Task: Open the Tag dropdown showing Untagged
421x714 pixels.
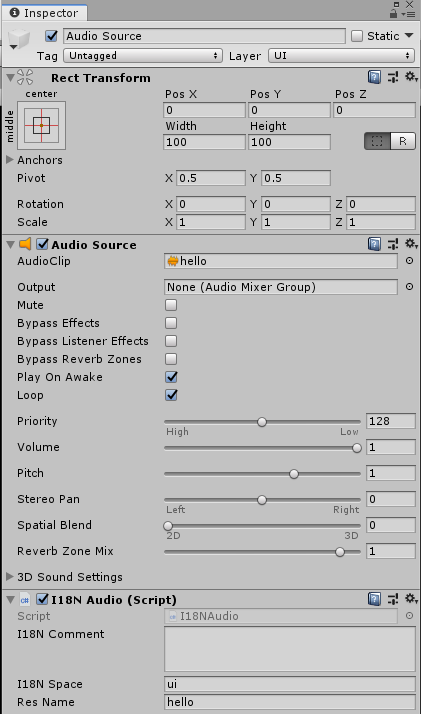Action: [143, 56]
